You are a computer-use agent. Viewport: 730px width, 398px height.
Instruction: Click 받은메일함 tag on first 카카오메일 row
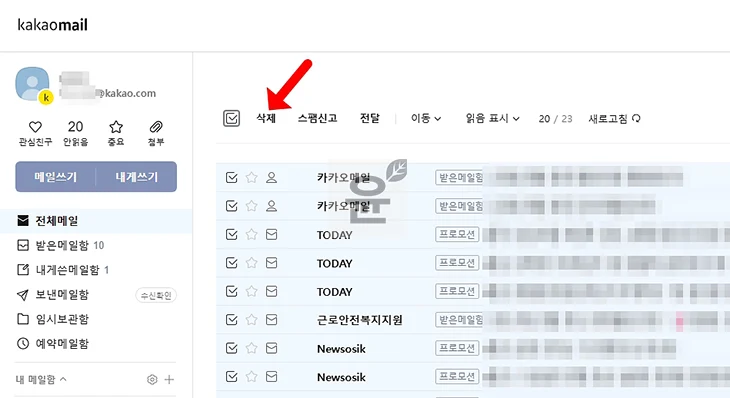click(x=459, y=177)
